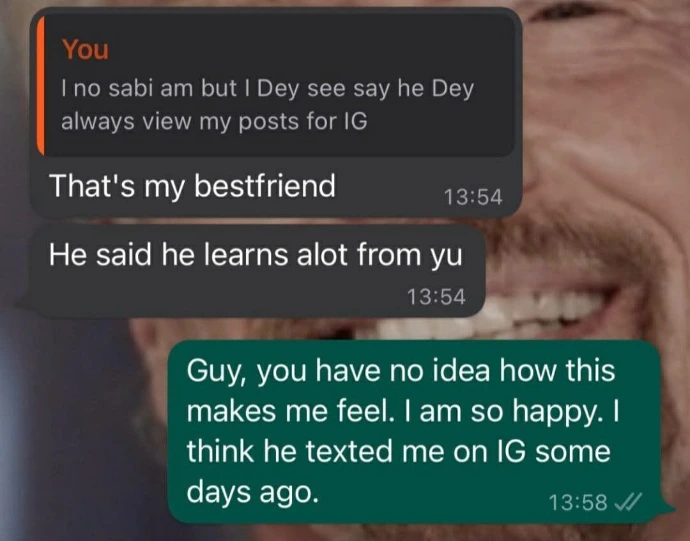This screenshot has height=541, width=690.
Task: Select the "He said he learns alot" bubble
Action: [257, 271]
